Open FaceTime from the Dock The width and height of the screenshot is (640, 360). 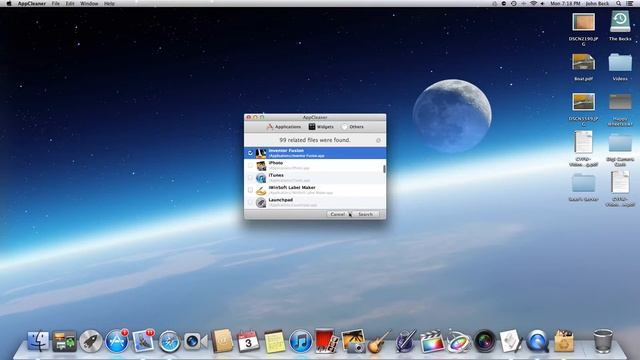click(x=195, y=341)
